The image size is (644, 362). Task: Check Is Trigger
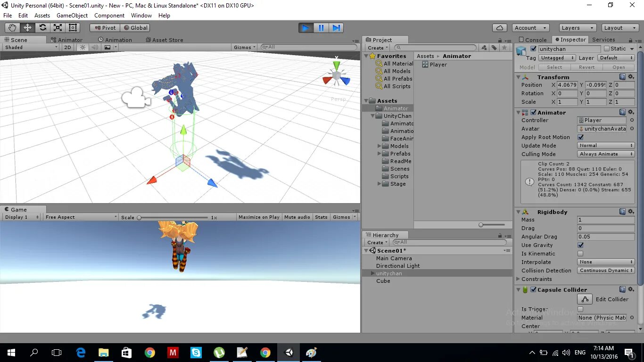coord(580,309)
